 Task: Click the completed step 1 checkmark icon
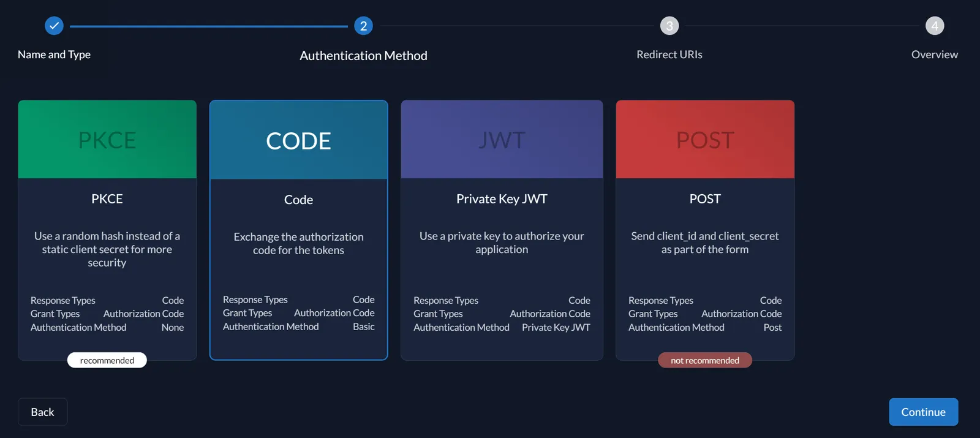point(54,26)
